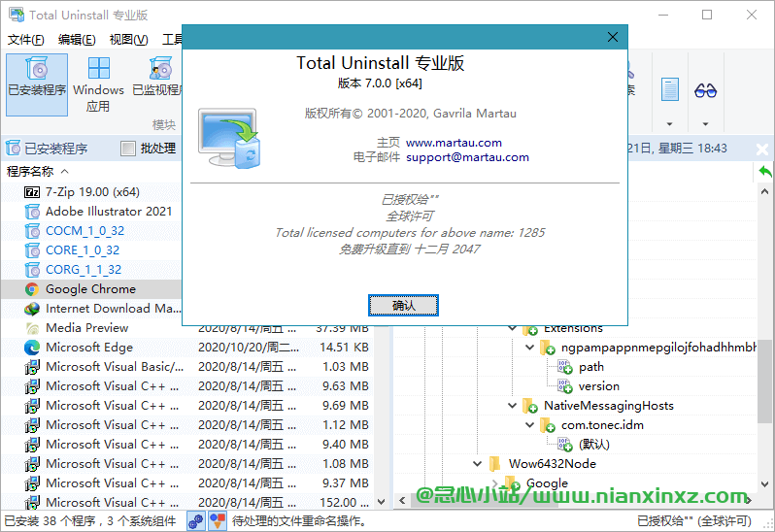Toggle the 批处理 checkbox

point(128,149)
